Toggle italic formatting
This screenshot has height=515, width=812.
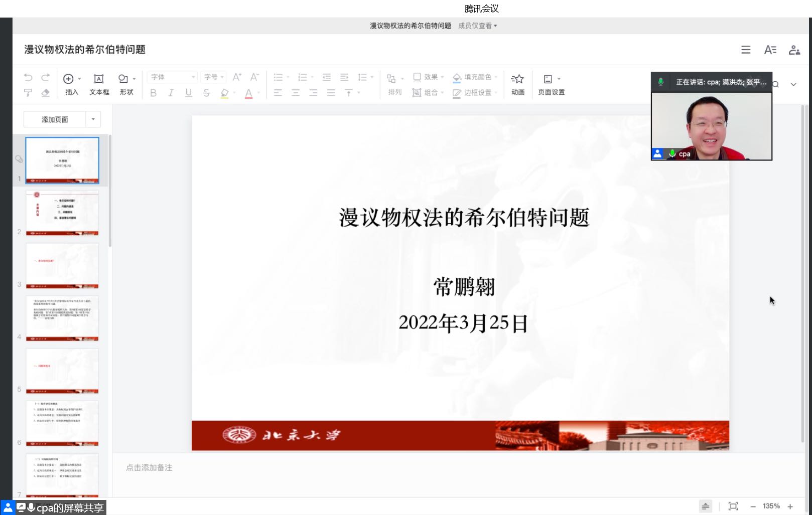pos(171,93)
